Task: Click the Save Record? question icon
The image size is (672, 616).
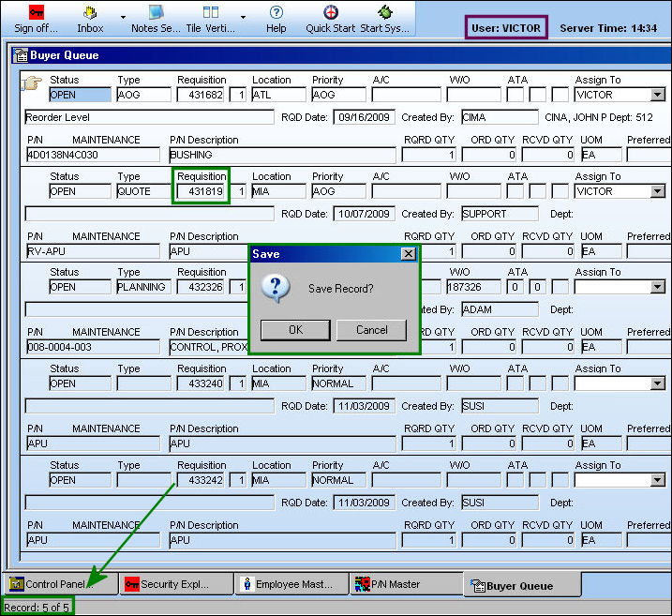Action: 276,288
